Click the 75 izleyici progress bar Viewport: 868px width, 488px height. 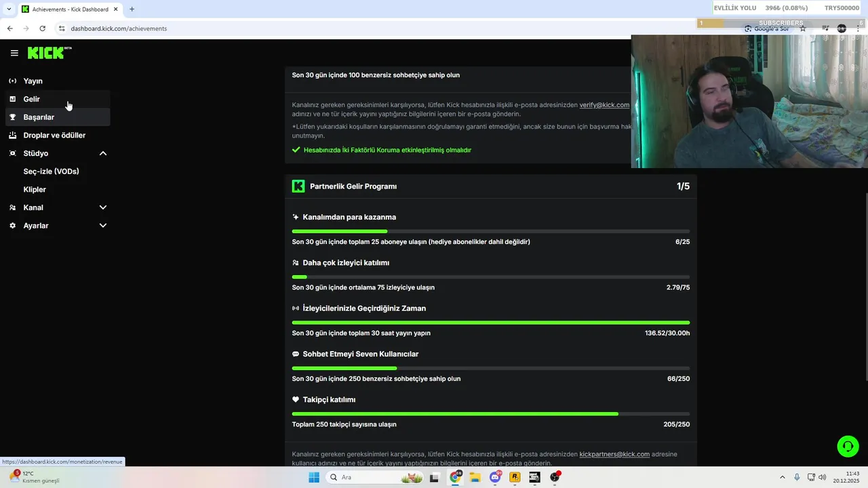coord(491,277)
